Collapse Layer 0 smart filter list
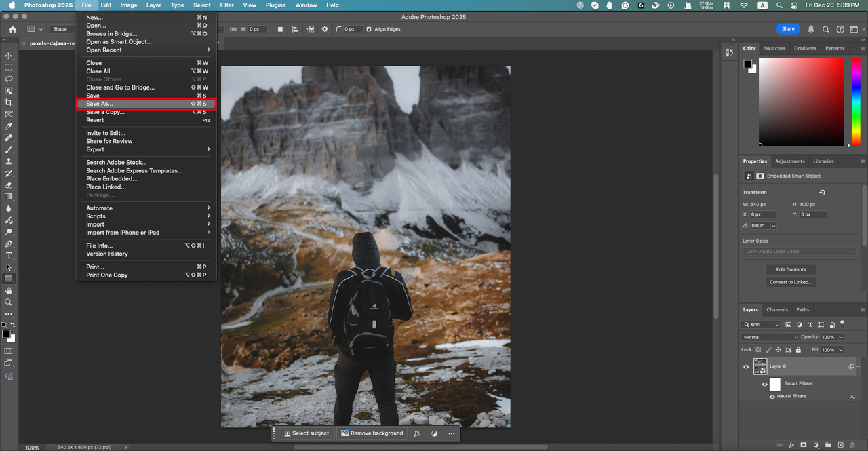Image resolution: width=868 pixels, height=451 pixels. coord(859,366)
